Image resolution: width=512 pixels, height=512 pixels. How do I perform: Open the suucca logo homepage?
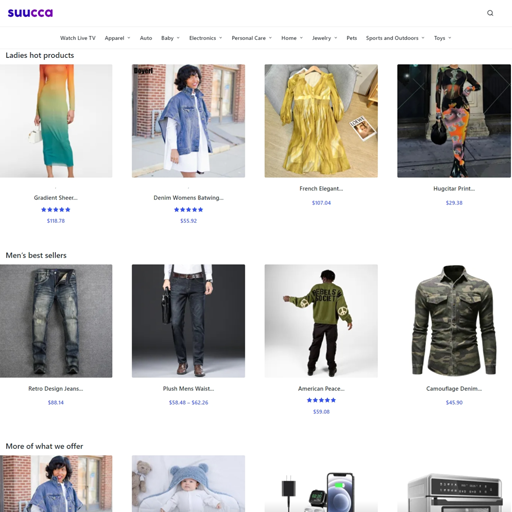click(30, 13)
